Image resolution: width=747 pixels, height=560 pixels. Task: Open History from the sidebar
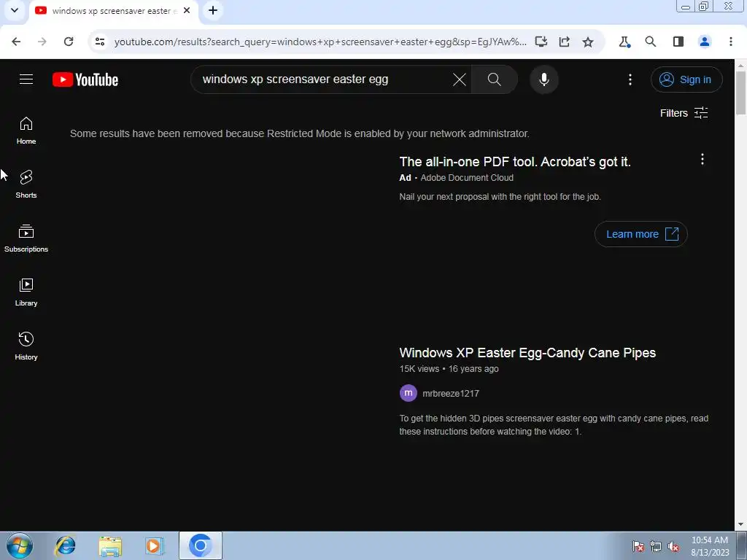pos(26,346)
